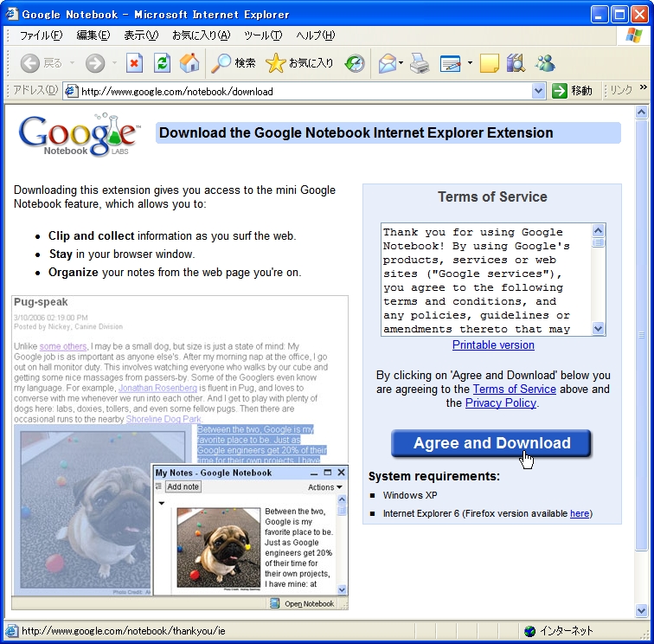Click the Edit page icon in toolbar
This screenshot has height=644, width=654.
click(451, 63)
